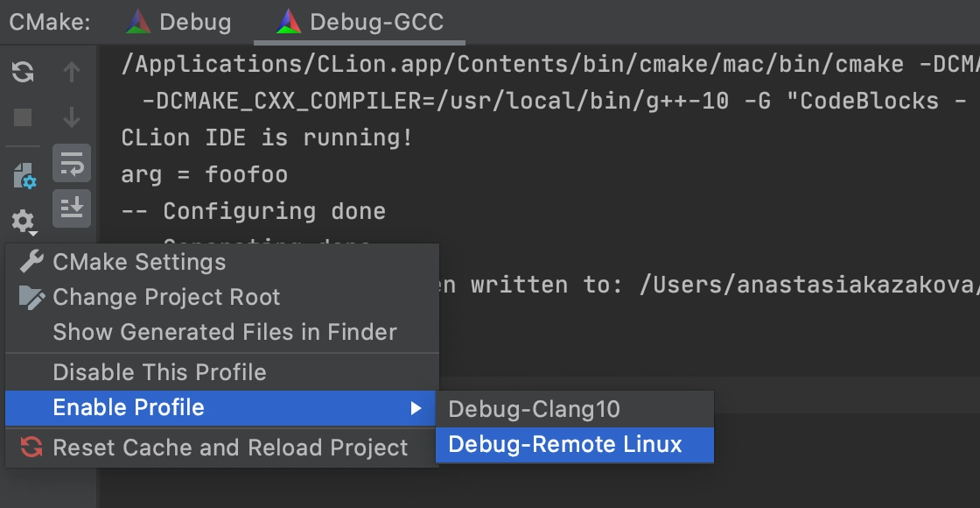
Task: Click the wrench icon beside CMake Settings
Action: pos(31,262)
